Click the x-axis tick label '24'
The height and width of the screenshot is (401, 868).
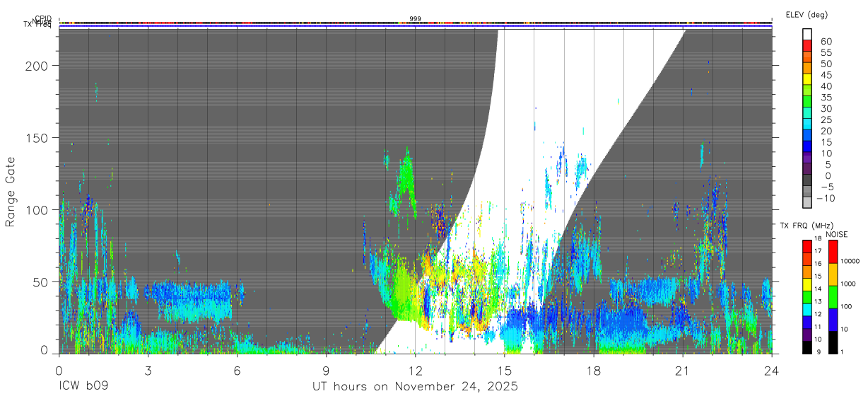[x=772, y=370]
